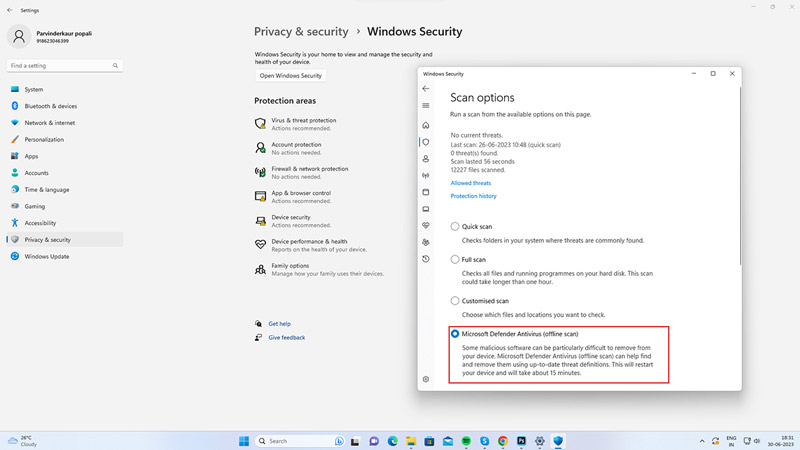The height and width of the screenshot is (450, 800).
Task: Open Windows Security settings gear icon
Action: (x=426, y=379)
